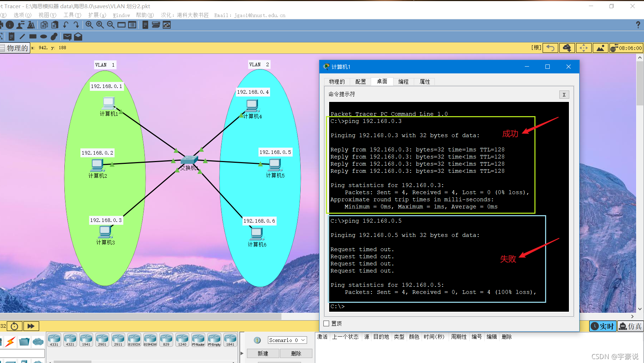Toggle the 置顶 checkbox in 计算机1 window
Screen dimensions: 644x363
[326, 323]
